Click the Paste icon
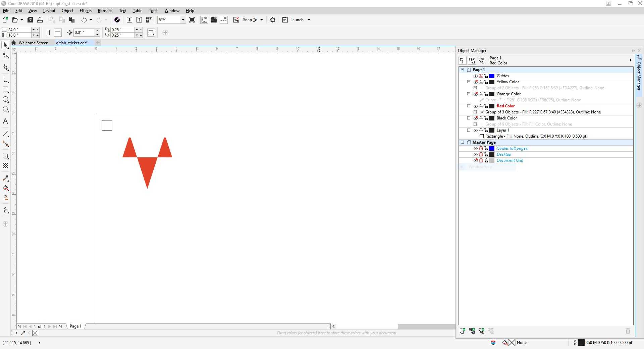The width and height of the screenshot is (644, 349). click(x=71, y=20)
